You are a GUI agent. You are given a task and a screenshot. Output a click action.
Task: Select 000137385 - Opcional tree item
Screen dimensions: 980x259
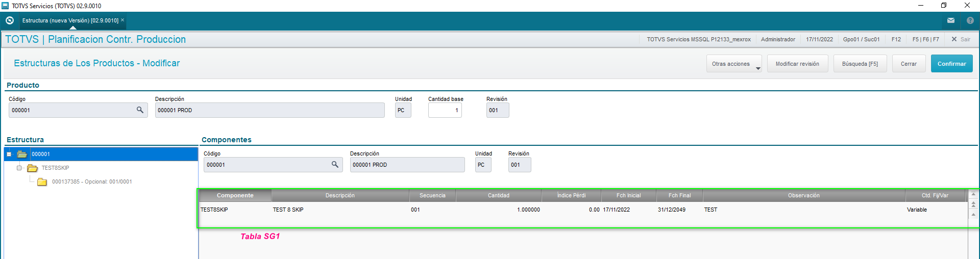point(92,182)
